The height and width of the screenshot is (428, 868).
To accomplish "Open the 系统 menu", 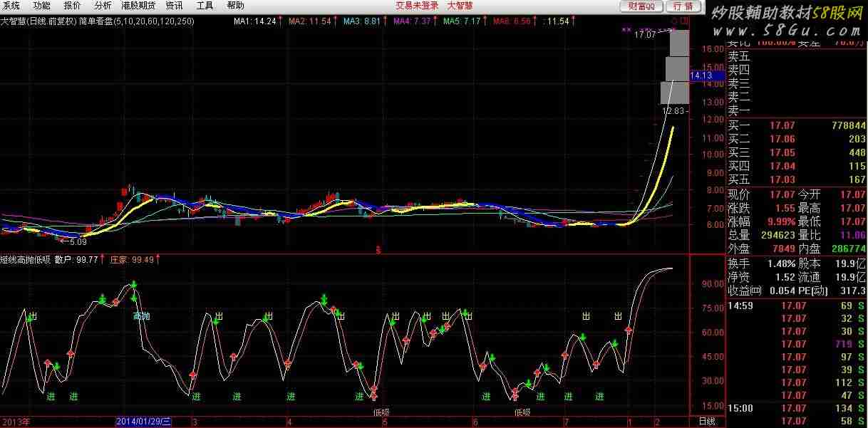I will pyautogui.click(x=11, y=6).
